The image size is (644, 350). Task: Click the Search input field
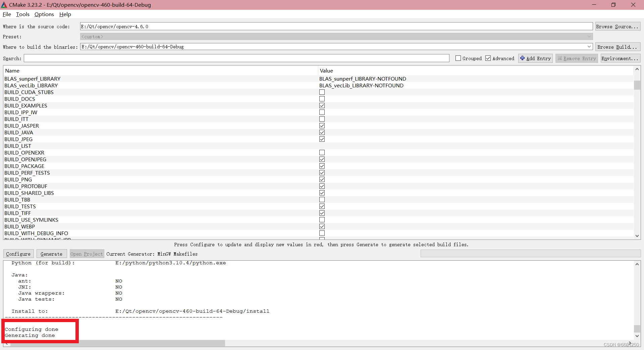[x=236, y=58]
